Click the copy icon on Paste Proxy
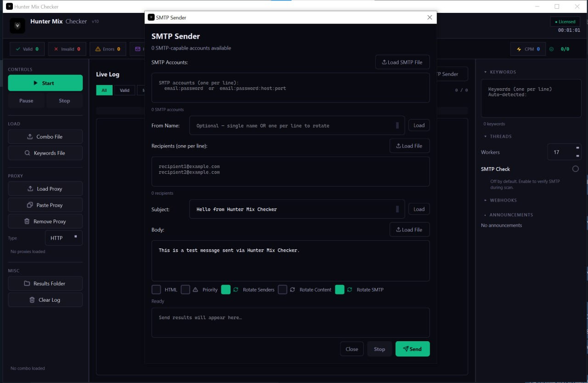The height and width of the screenshot is (383, 588). pos(30,205)
